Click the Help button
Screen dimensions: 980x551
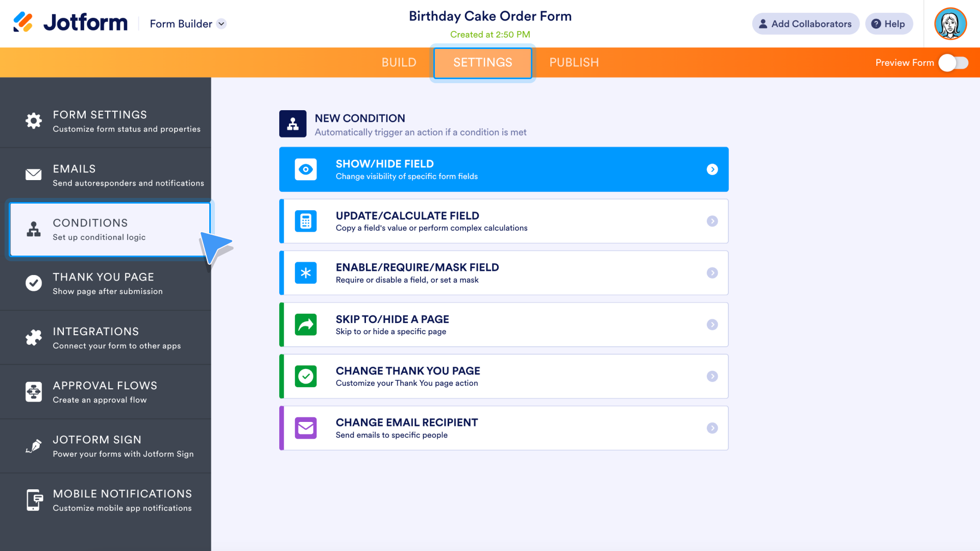(x=889, y=23)
